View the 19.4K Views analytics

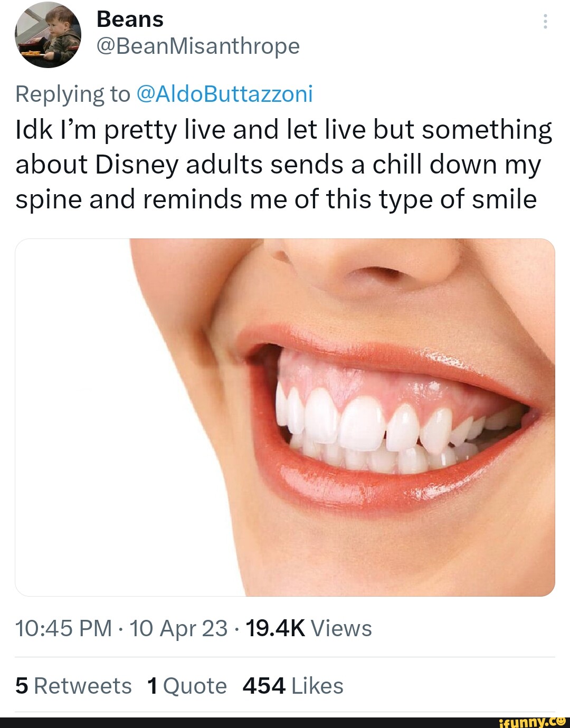point(309,628)
